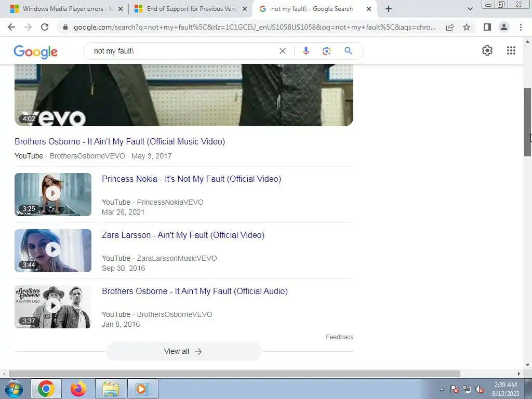Open Chrome's three-dot menu
This screenshot has width=532, height=399.
tap(521, 27)
